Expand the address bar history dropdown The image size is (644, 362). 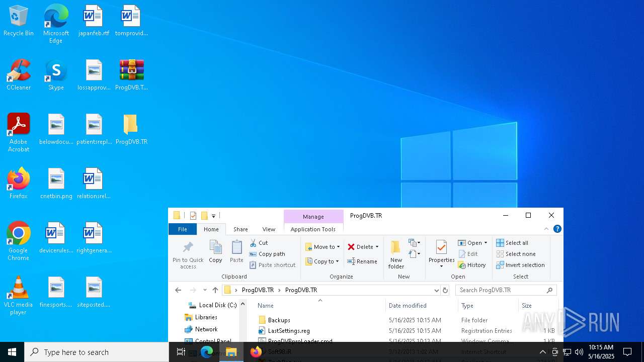tap(436, 290)
